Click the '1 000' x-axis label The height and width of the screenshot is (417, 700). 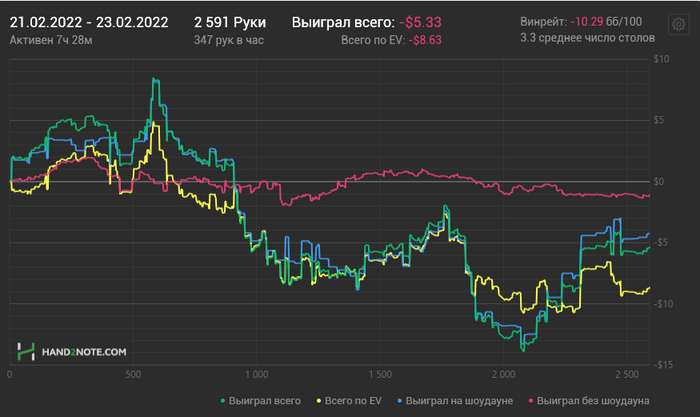[x=257, y=375]
